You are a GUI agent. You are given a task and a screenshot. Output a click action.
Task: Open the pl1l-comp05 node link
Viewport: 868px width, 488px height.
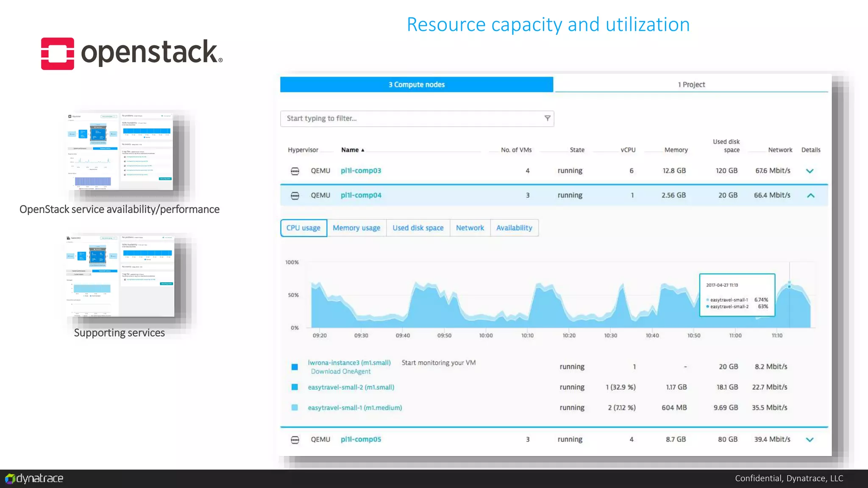[x=361, y=439]
